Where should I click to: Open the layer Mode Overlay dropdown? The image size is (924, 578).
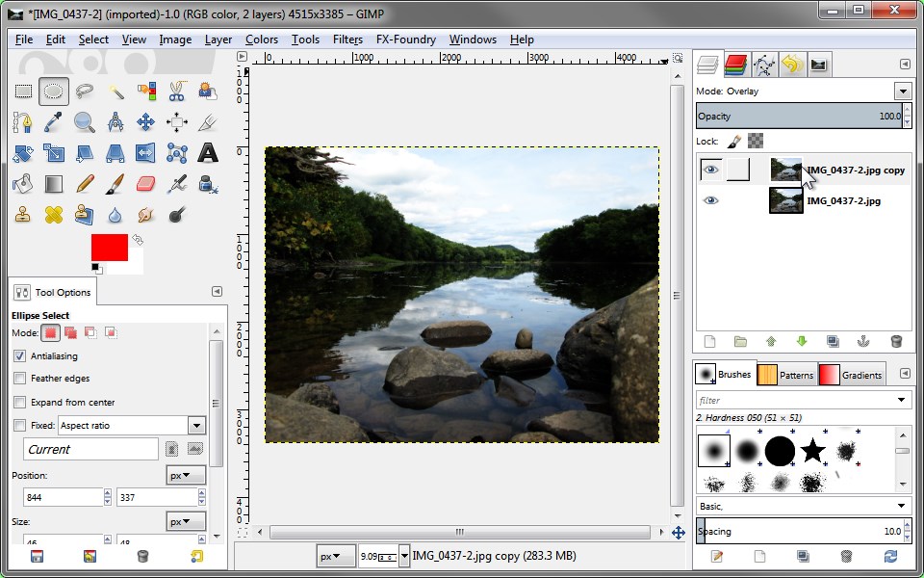coord(902,92)
